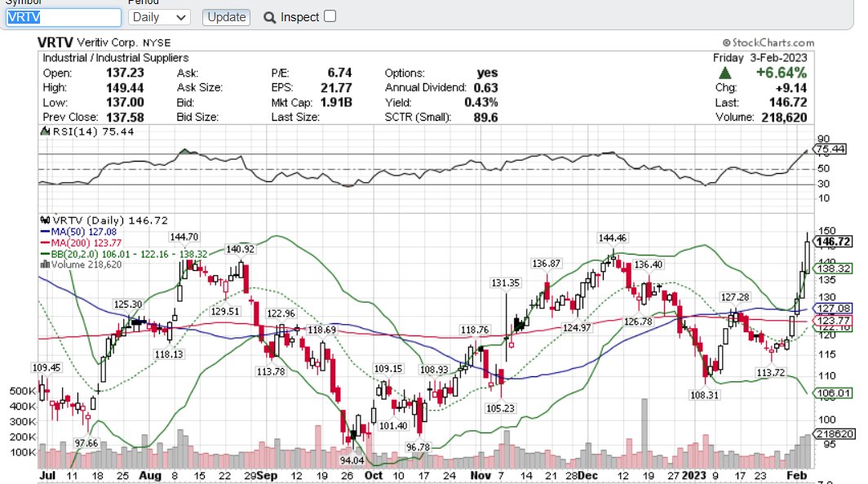Click the 113.72 price label
This screenshot has height=484, width=868.
pos(771,373)
